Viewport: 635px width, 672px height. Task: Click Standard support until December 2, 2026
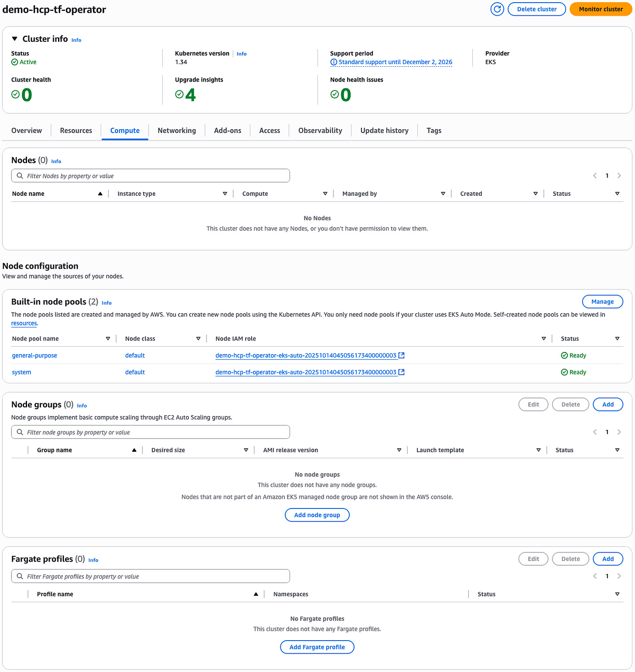[395, 62]
